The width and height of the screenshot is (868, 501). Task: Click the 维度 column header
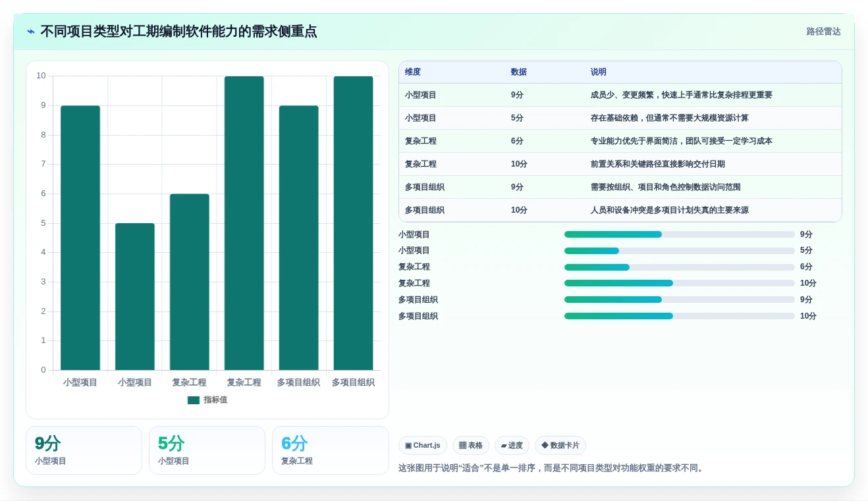click(413, 72)
